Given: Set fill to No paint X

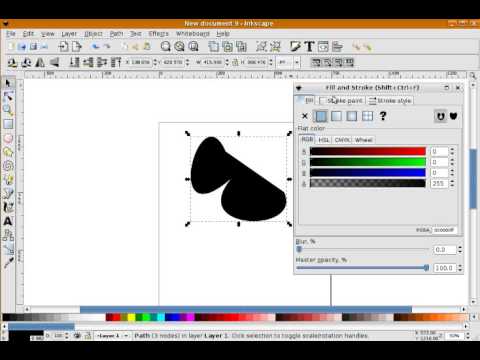Looking at the screenshot, I should [x=305, y=116].
